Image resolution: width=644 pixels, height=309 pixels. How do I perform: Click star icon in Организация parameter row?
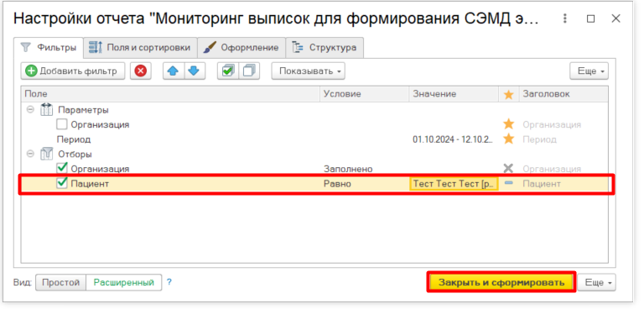pos(508,123)
